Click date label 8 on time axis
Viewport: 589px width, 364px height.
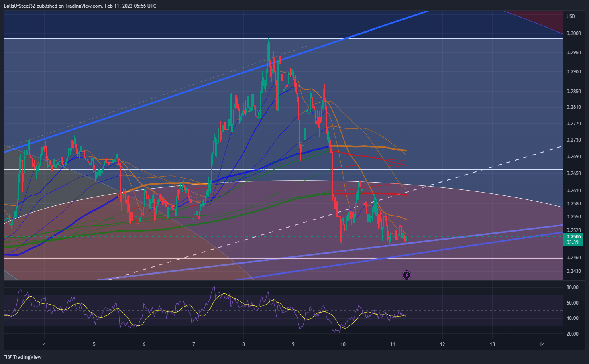(x=243, y=344)
